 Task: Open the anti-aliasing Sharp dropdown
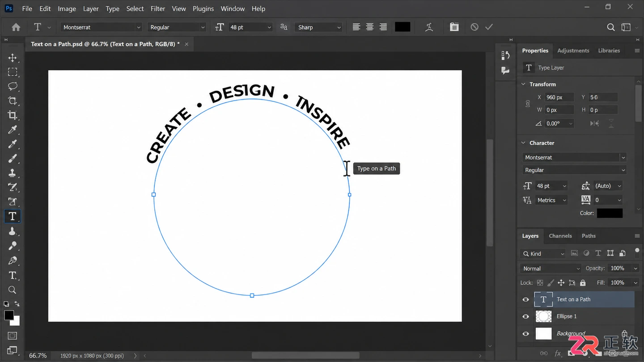(x=319, y=27)
